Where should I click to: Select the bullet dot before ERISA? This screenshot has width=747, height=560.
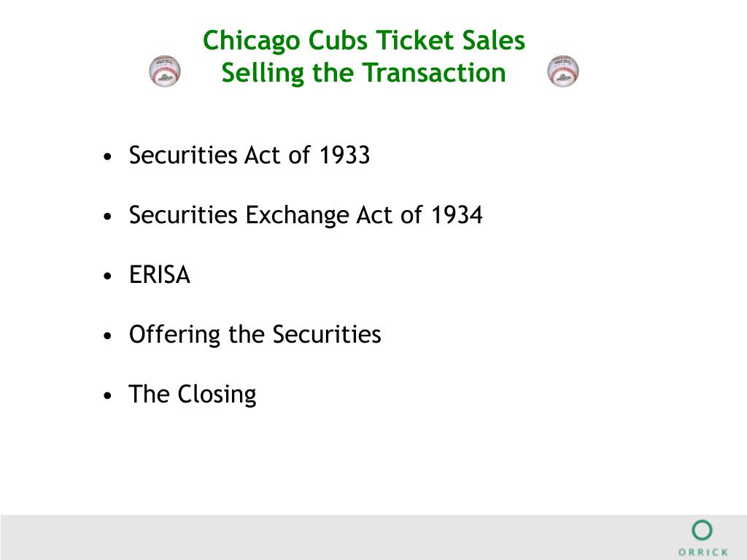pyautogui.click(x=108, y=276)
